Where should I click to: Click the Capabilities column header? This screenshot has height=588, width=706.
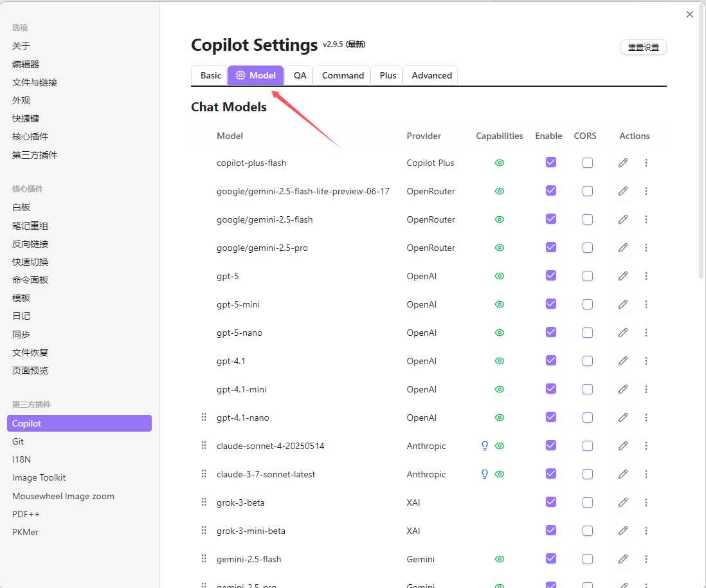point(500,136)
